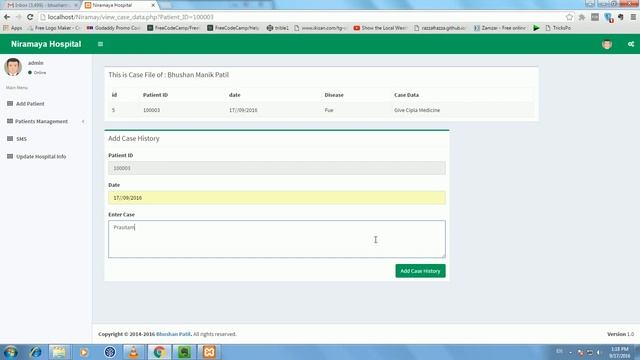Viewport: 640px width, 360px height.
Task: Open the Update Hospital Info menu item
Action: [x=41, y=156]
